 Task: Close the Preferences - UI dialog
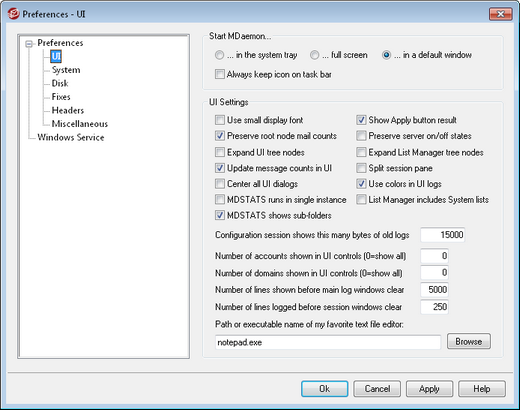point(500,14)
